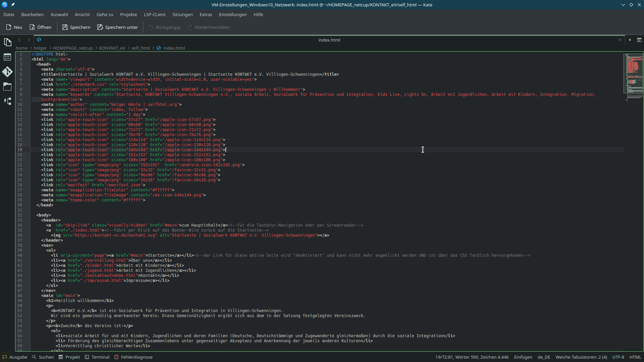Open the project list sidebar panel

coord(7,57)
